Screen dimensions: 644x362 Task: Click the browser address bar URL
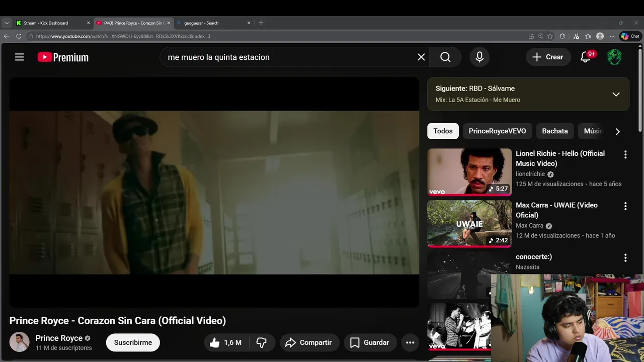click(123, 36)
